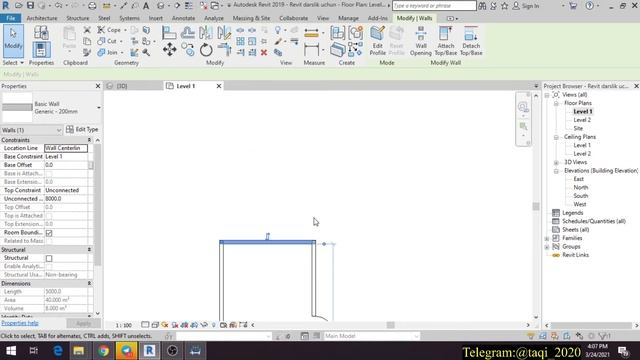Image resolution: width=640 pixels, height=360 pixels.
Task: Switch to Architecture ribbon tab
Action: 42,18
